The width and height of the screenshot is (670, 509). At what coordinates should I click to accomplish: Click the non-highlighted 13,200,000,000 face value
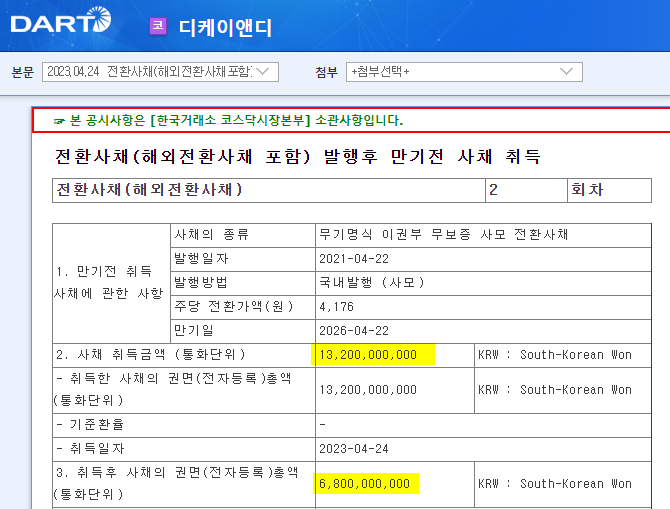coord(368,390)
